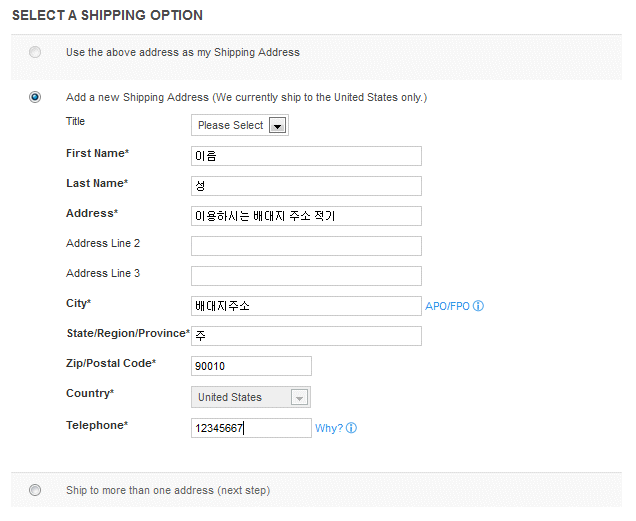Click the Title dropdown arrow icon
Image resolution: width=636 pixels, height=521 pixels.
(277, 125)
